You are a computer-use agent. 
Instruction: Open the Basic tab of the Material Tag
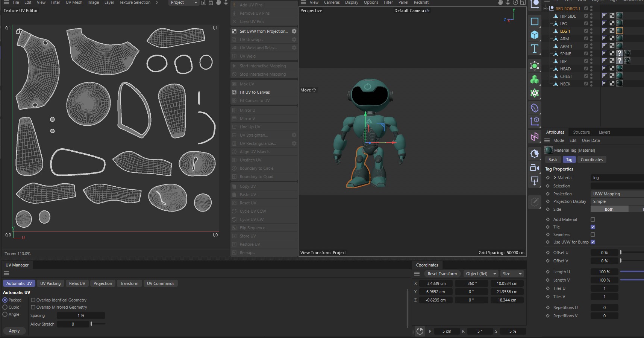tap(553, 160)
